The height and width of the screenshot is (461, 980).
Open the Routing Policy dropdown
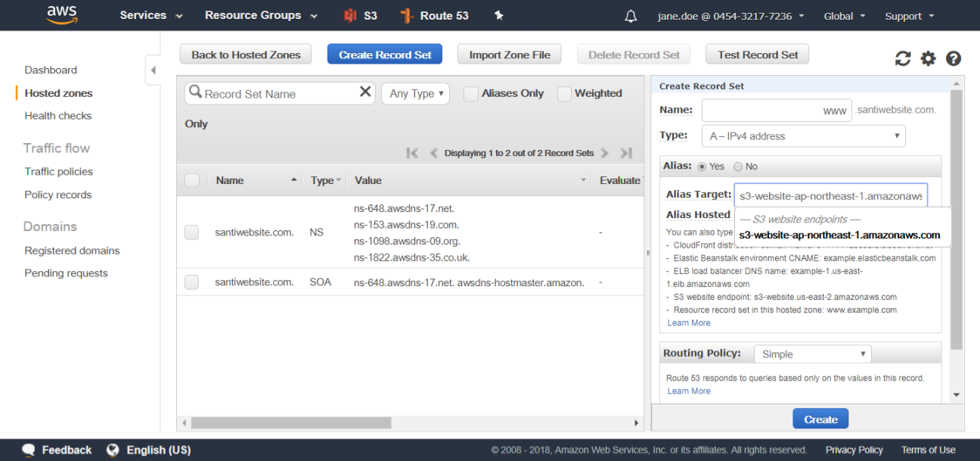click(x=812, y=354)
